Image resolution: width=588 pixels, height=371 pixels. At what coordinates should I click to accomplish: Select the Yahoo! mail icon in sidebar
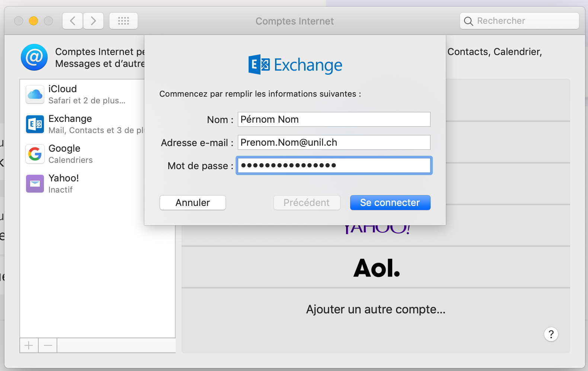(x=35, y=184)
